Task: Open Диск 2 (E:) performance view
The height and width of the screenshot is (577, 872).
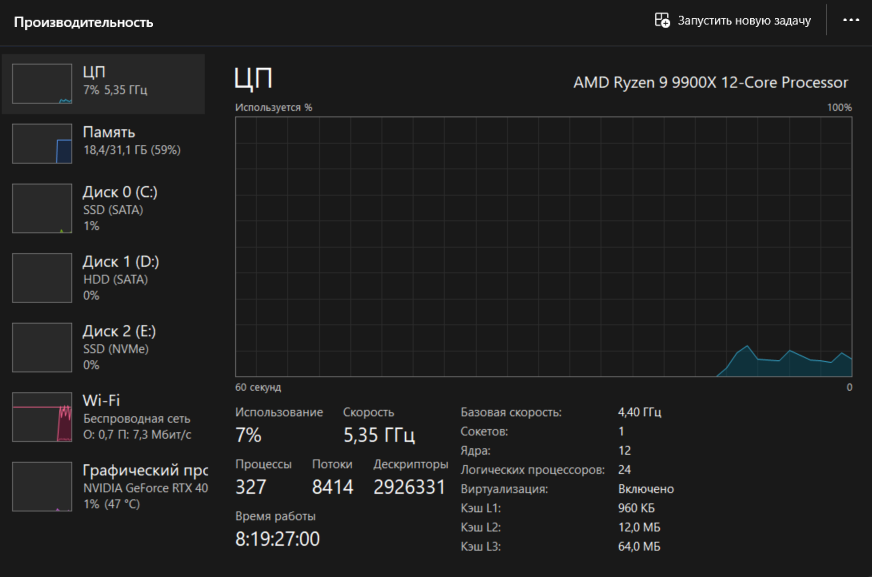Action: click(x=103, y=347)
